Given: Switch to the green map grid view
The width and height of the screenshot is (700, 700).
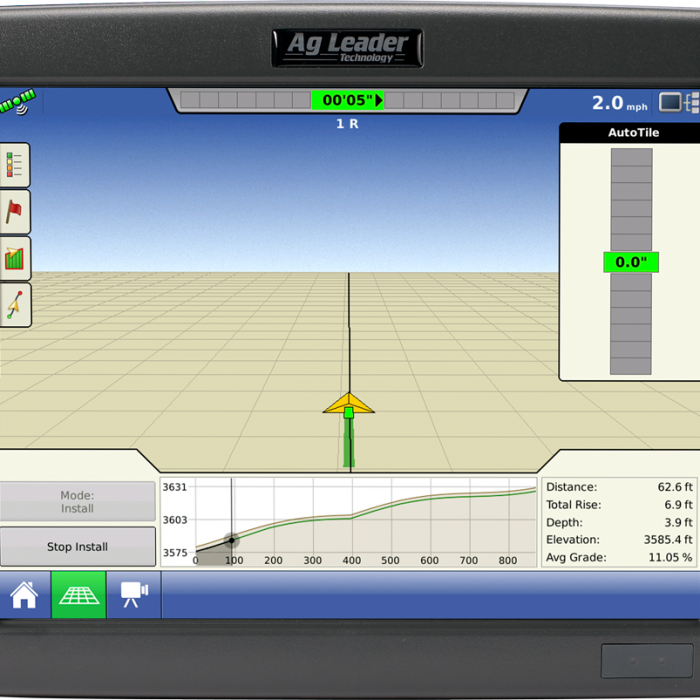Looking at the screenshot, I should click(79, 595).
